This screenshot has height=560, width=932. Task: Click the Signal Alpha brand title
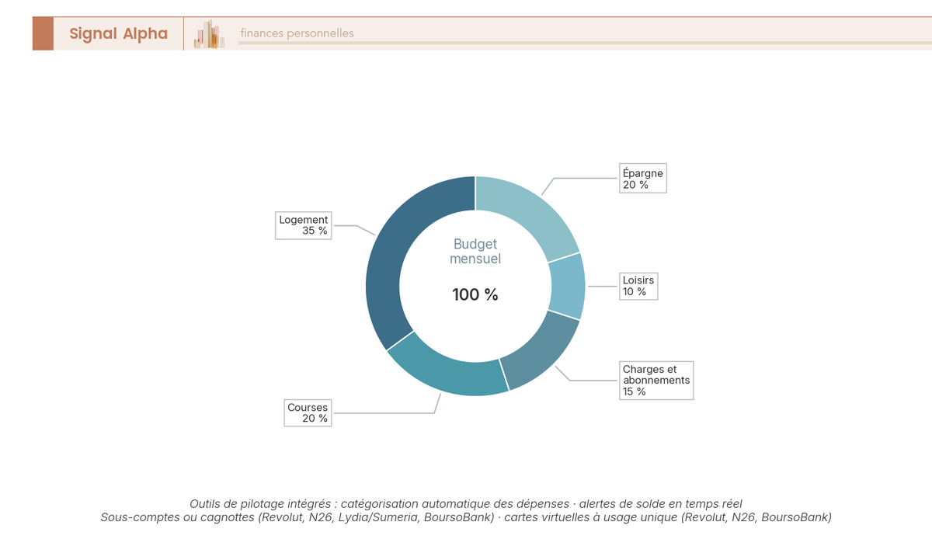point(118,33)
